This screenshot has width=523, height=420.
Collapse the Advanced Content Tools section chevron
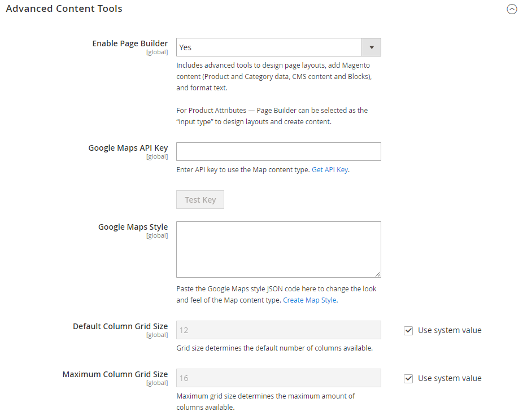click(x=512, y=9)
